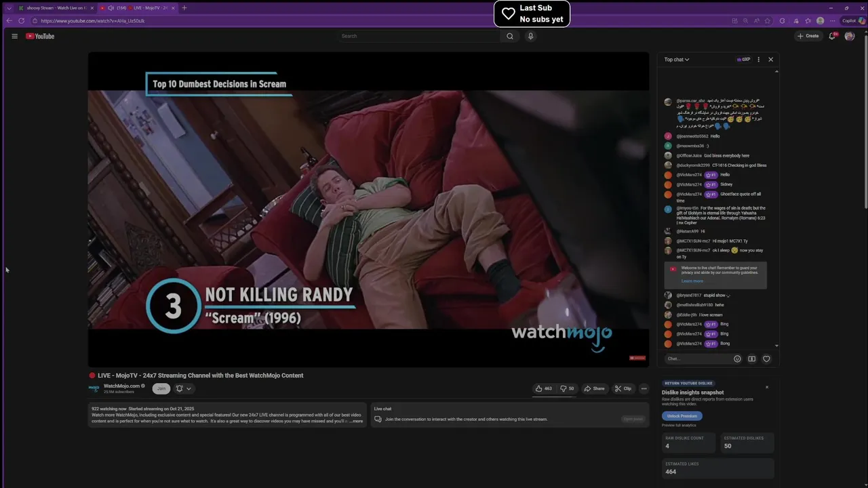Screen dimensions: 868x488
Task: Click Unlock Premium button
Action: (x=682, y=415)
